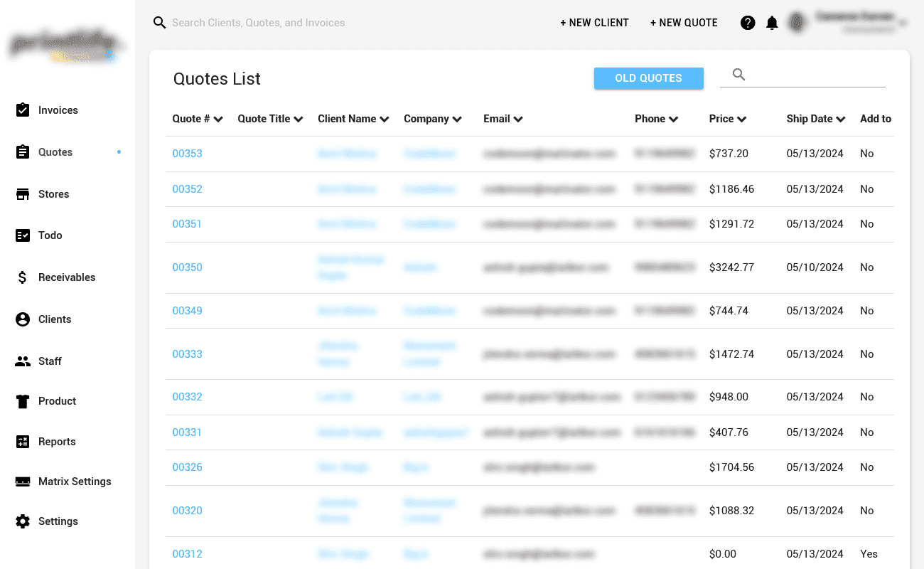Click the Stores storefront icon

tap(23, 194)
